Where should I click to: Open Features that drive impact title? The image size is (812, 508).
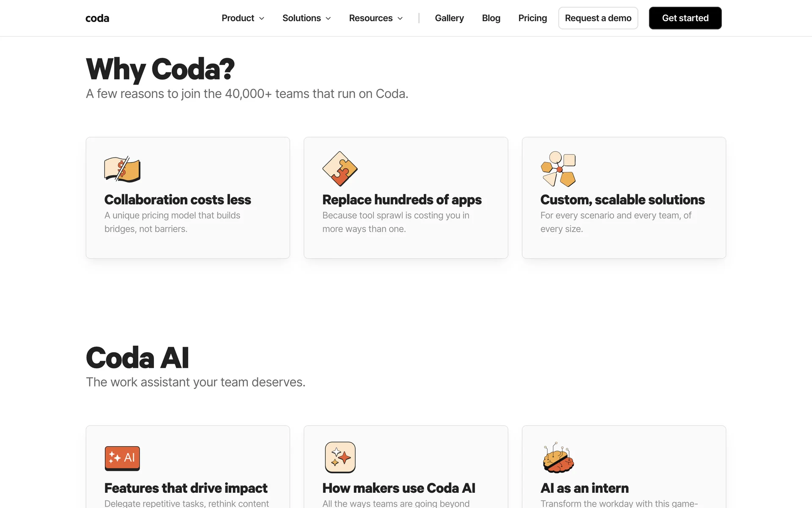pos(186,488)
